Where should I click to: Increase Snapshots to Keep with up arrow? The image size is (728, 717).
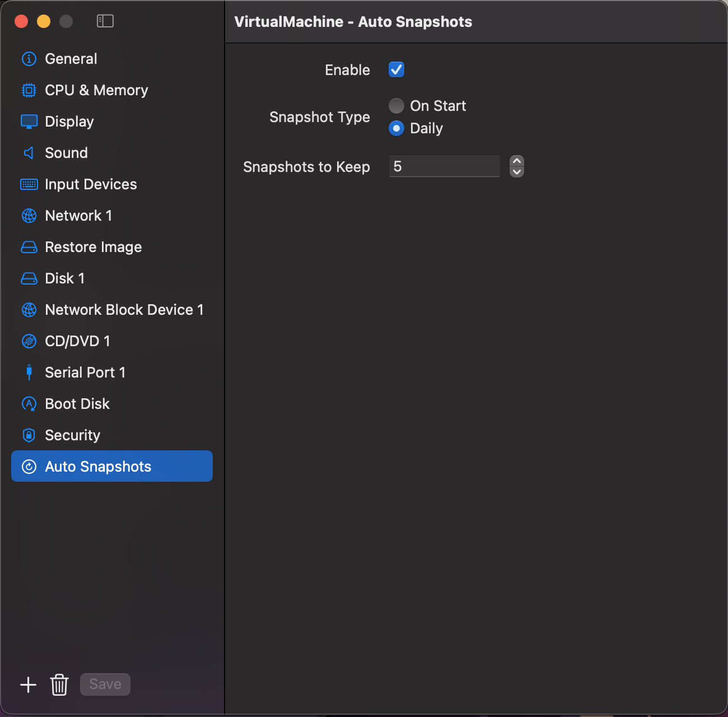pyautogui.click(x=517, y=161)
